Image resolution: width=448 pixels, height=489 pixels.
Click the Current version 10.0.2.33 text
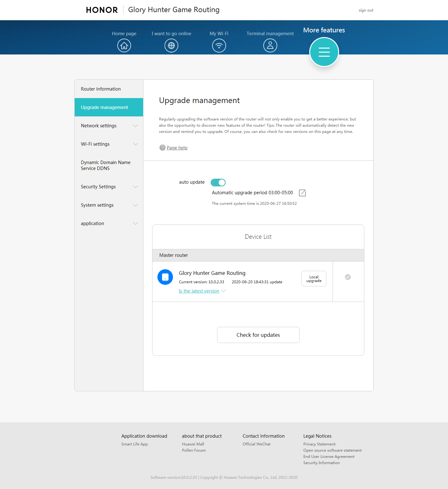click(201, 282)
